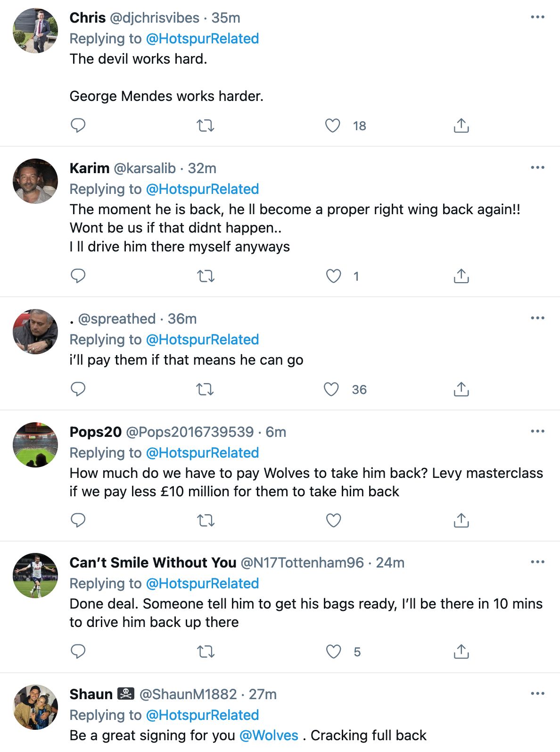Retweet Chris's devil works hard tweet
The width and height of the screenshot is (560, 752).
pyautogui.click(x=205, y=125)
